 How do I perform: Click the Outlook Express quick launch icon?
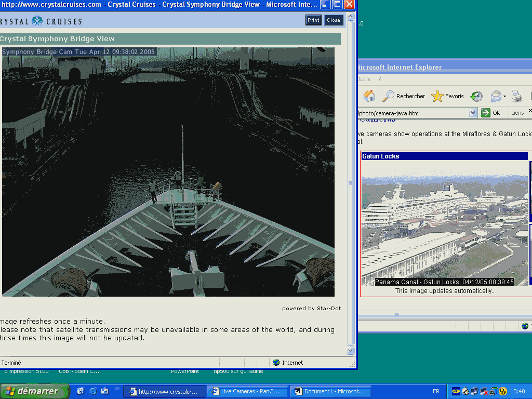104,391
